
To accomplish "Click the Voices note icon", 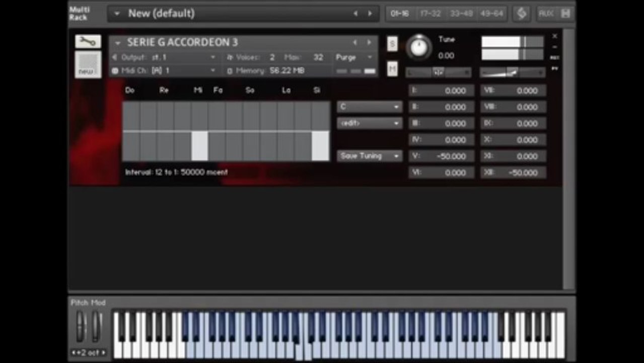I will tap(230, 57).
